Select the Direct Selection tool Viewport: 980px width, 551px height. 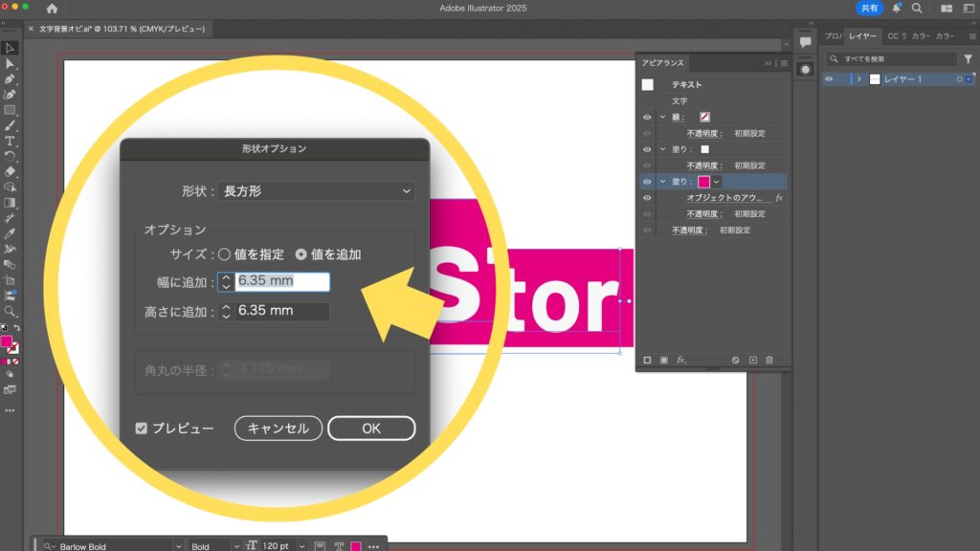[10, 63]
